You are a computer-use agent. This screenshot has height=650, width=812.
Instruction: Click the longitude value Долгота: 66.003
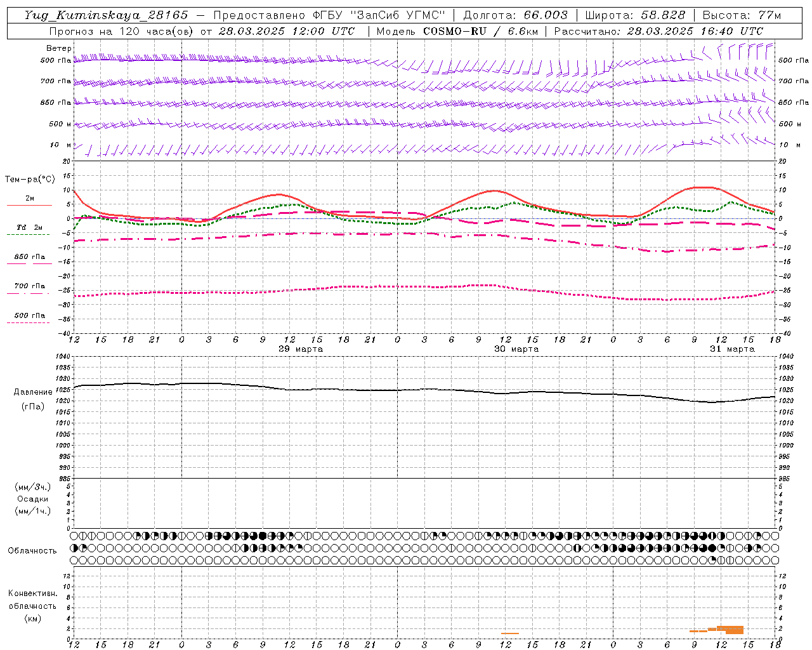pyautogui.click(x=515, y=15)
